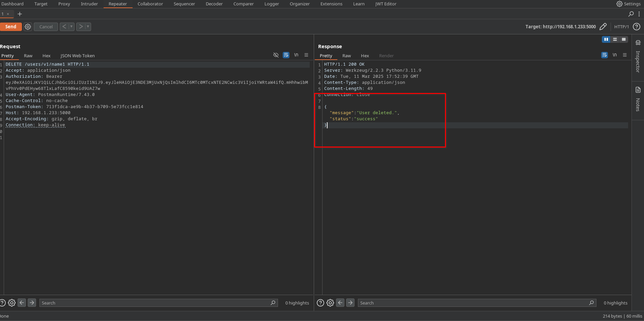The image size is (644, 321).
Task: Click the orange Send button
Action: click(11, 27)
